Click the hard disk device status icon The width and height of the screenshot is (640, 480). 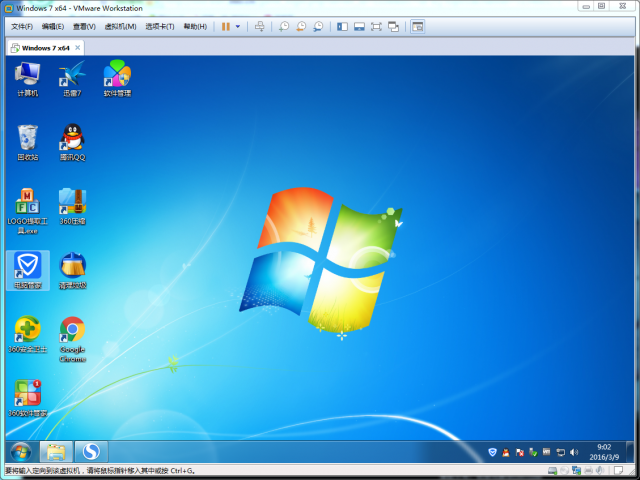552,471
